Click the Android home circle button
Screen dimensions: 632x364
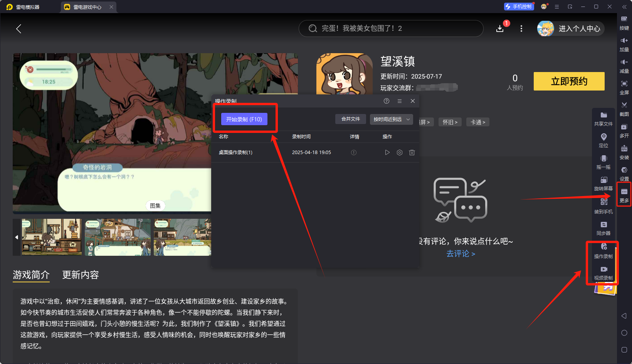tap(624, 333)
